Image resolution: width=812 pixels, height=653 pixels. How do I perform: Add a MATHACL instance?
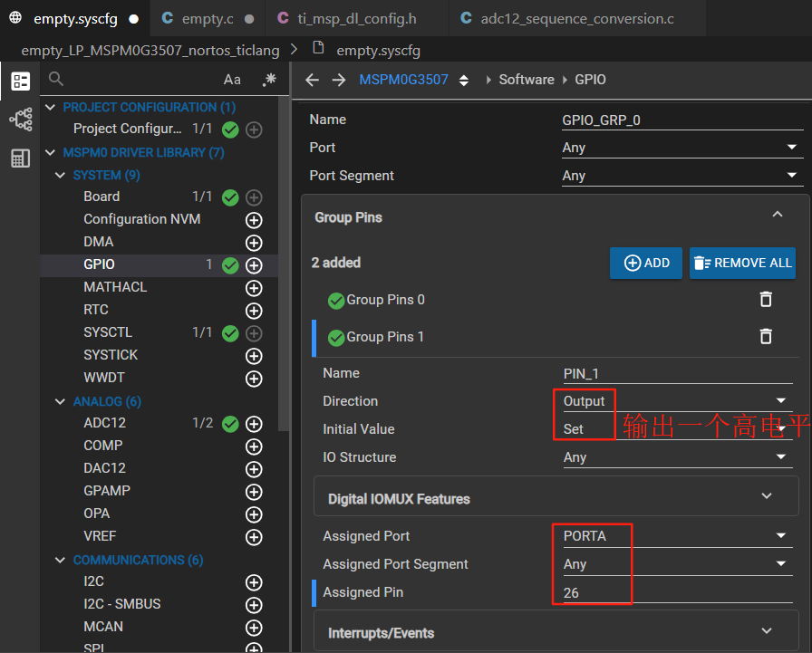[254, 288]
